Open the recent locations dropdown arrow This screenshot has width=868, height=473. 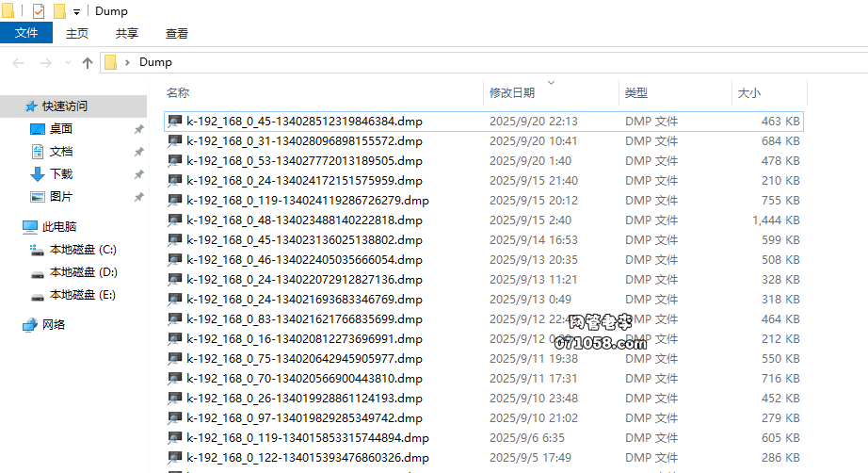click(67, 63)
